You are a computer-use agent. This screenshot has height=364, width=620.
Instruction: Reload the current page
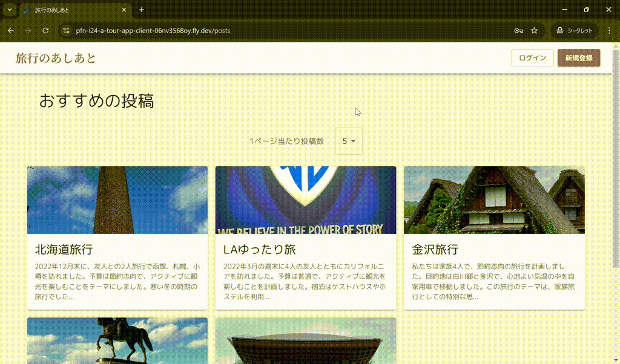coord(45,30)
